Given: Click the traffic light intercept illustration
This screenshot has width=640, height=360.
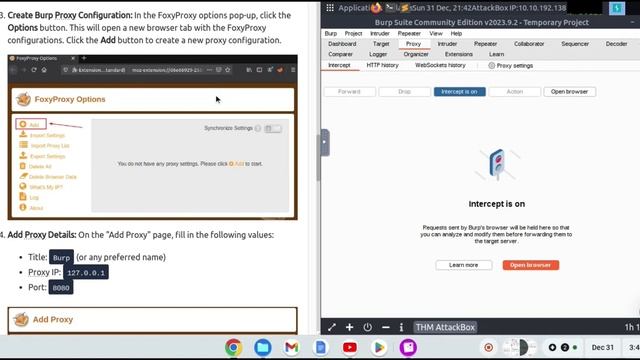Looking at the screenshot, I should [x=497, y=164].
